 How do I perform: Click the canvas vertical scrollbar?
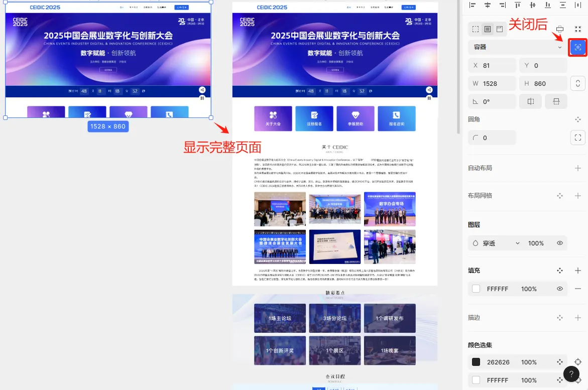458,67
